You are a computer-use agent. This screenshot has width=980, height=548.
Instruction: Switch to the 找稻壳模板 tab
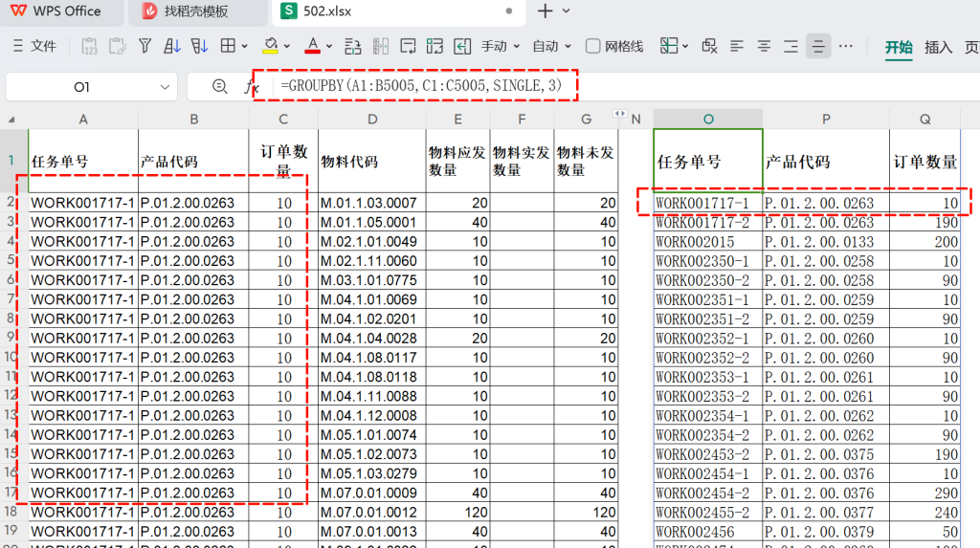197,11
